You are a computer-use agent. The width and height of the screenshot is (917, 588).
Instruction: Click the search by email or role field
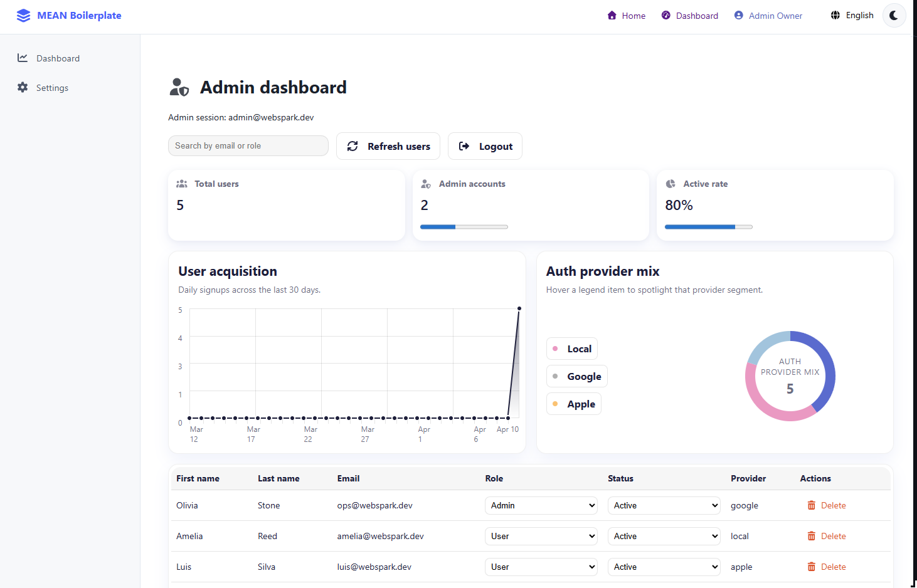(x=248, y=145)
